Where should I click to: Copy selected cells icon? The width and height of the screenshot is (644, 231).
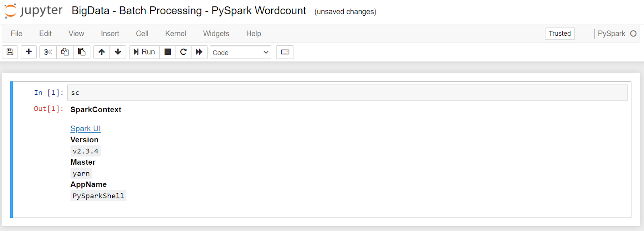65,52
